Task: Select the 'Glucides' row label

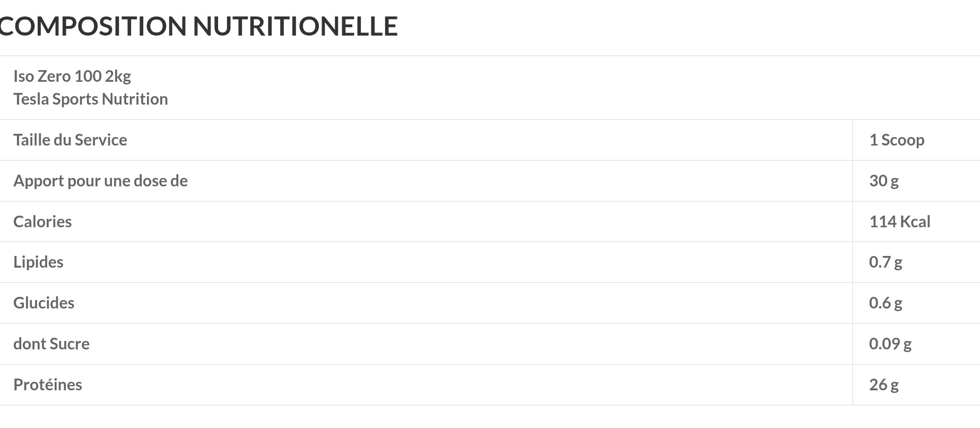Action: (x=44, y=303)
